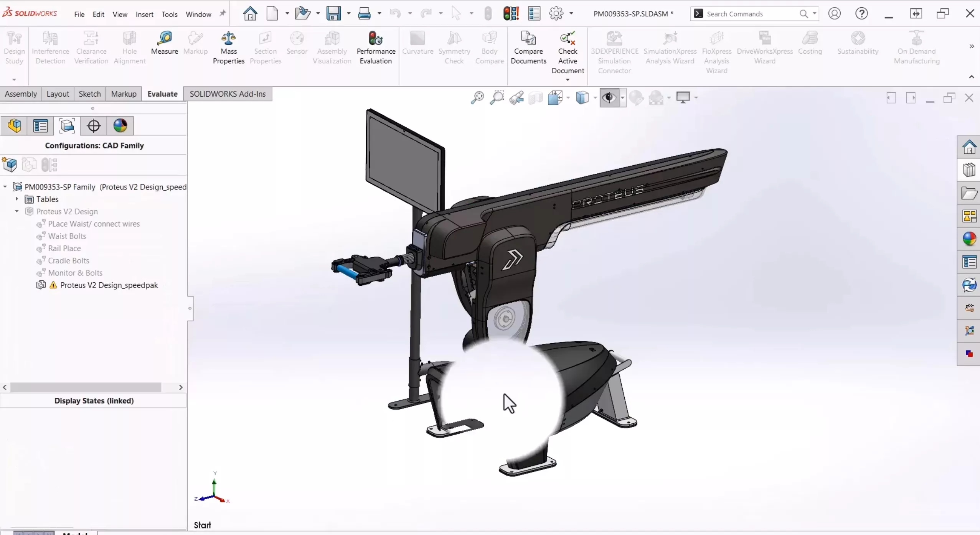Switch to the Layout tab
This screenshot has width=980, height=535.
[x=58, y=94]
